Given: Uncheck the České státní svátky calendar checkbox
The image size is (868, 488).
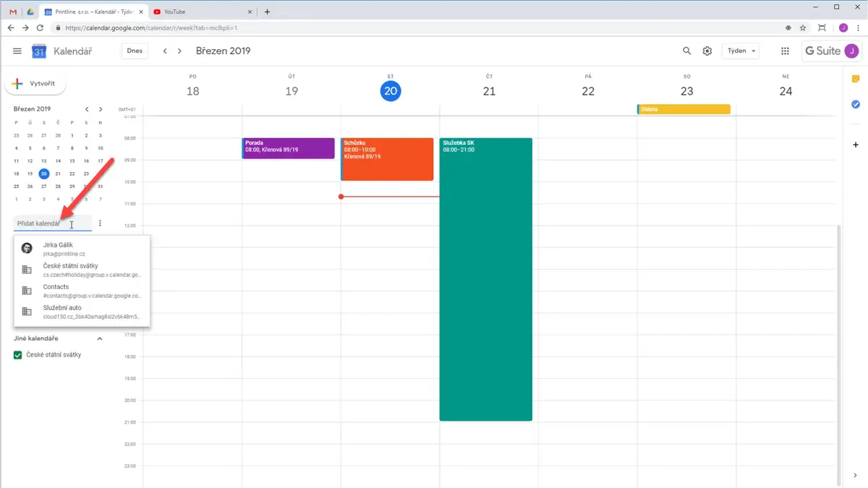Looking at the screenshot, I should [18, 356].
